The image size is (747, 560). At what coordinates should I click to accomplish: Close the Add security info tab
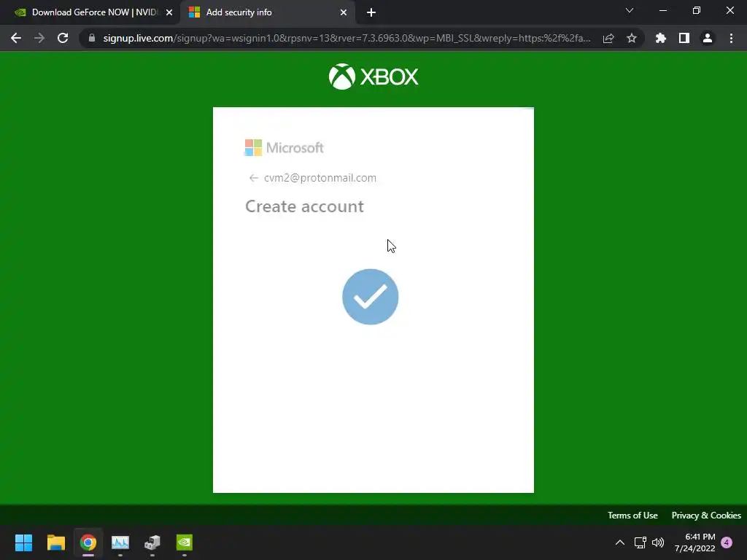pyautogui.click(x=344, y=12)
